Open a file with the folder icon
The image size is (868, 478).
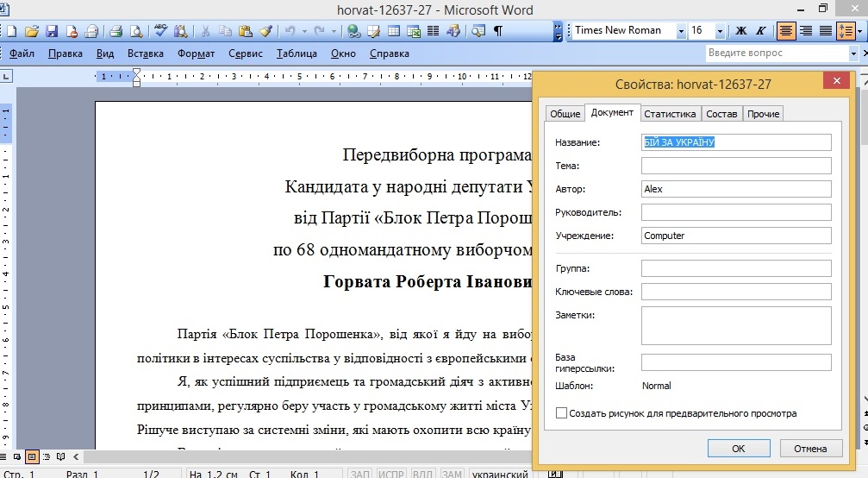[32, 31]
